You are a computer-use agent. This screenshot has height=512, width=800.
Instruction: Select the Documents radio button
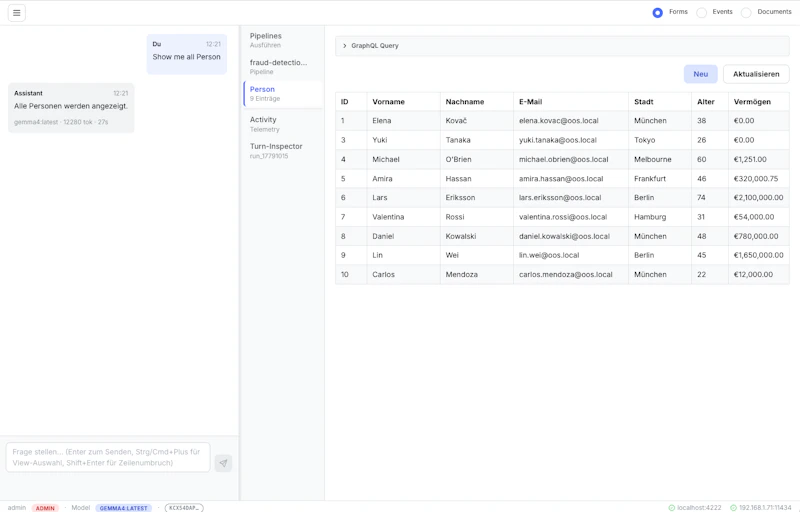[x=746, y=12]
